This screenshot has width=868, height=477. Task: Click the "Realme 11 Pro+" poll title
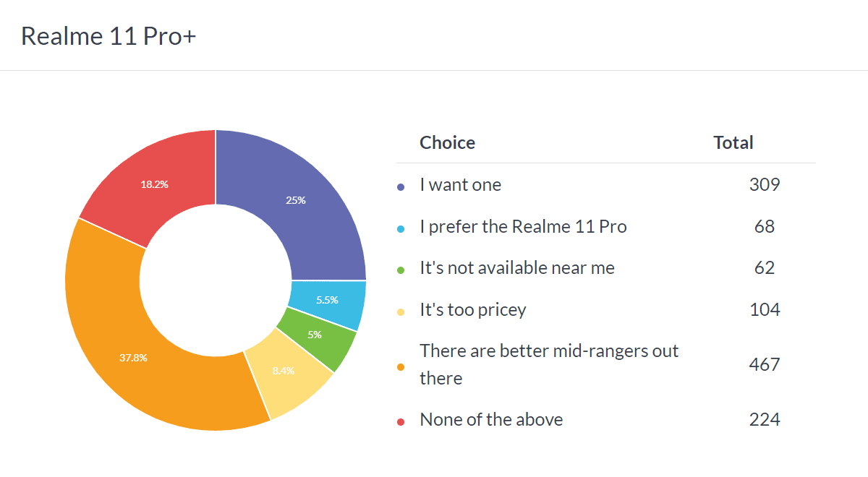[x=109, y=36]
